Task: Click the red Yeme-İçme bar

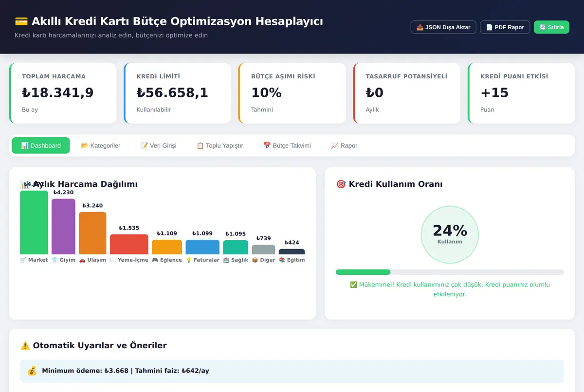Action: pyautogui.click(x=129, y=244)
